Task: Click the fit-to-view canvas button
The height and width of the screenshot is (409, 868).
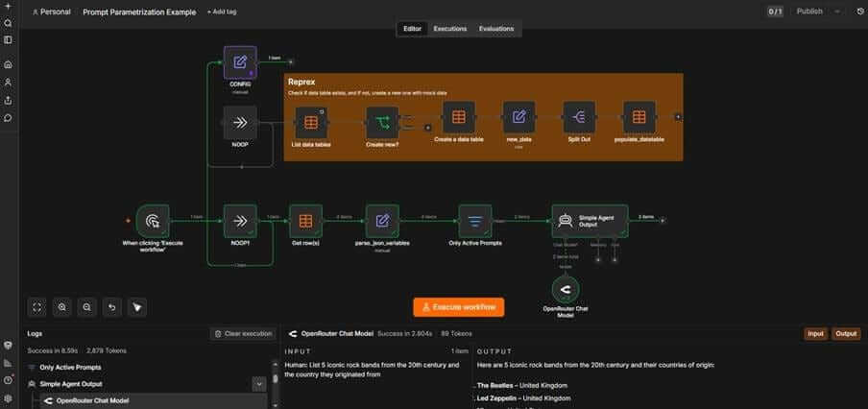Action: (x=37, y=307)
